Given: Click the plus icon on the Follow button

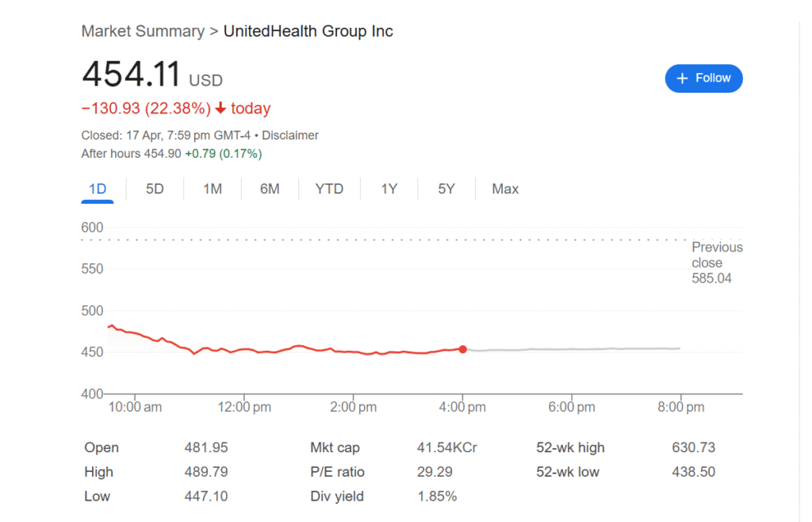Looking at the screenshot, I should tap(682, 78).
